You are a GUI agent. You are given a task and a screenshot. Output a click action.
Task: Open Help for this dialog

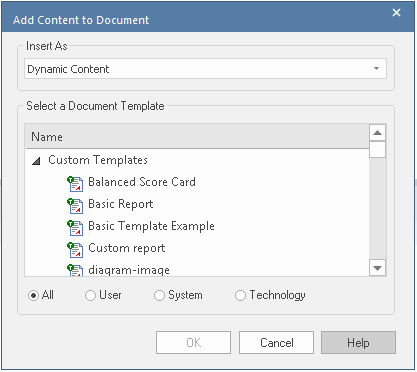pyautogui.click(x=358, y=342)
